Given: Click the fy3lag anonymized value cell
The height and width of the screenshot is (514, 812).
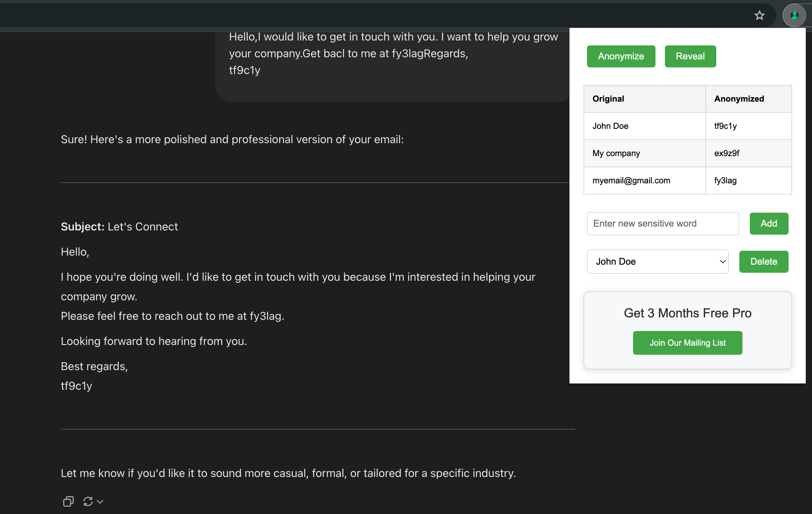Looking at the screenshot, I should 748,181.
